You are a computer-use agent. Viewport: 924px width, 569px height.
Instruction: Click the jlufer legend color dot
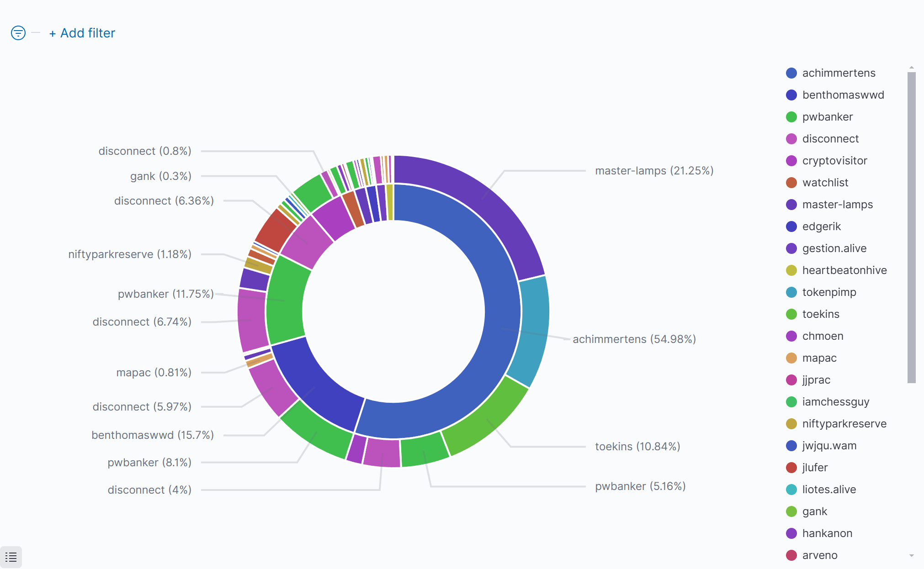(x=791, y=468)
